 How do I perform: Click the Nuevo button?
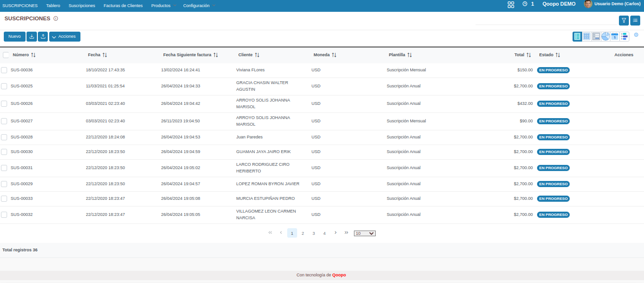click(15, 36)
